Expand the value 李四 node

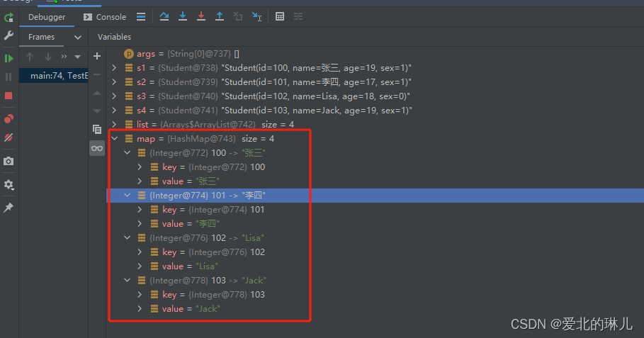click(140, 224)
